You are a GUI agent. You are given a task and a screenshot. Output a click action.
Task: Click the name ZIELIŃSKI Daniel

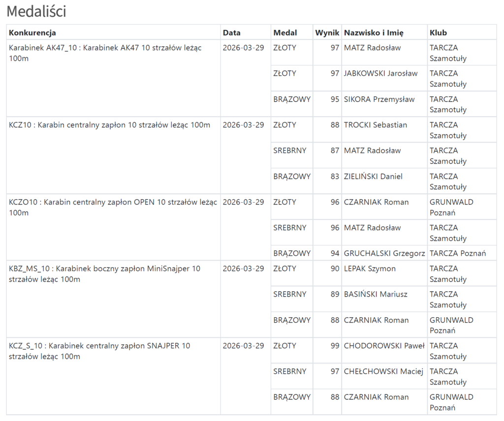pos(373,176)
